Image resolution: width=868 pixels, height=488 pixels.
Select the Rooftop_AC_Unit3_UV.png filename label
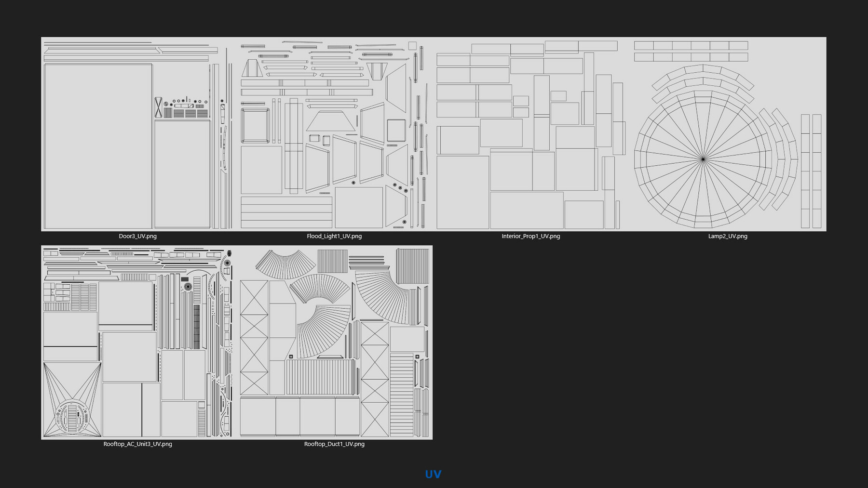138,445
